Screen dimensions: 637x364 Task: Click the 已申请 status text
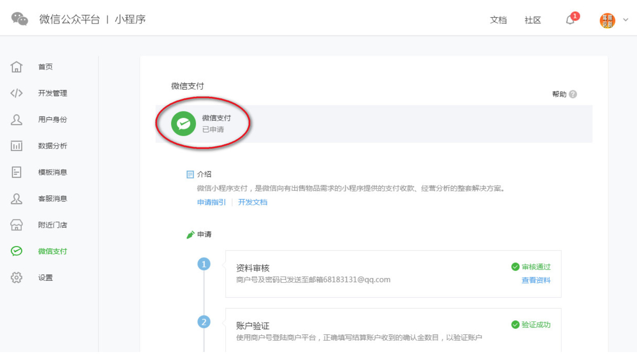[x=213, y=130]
